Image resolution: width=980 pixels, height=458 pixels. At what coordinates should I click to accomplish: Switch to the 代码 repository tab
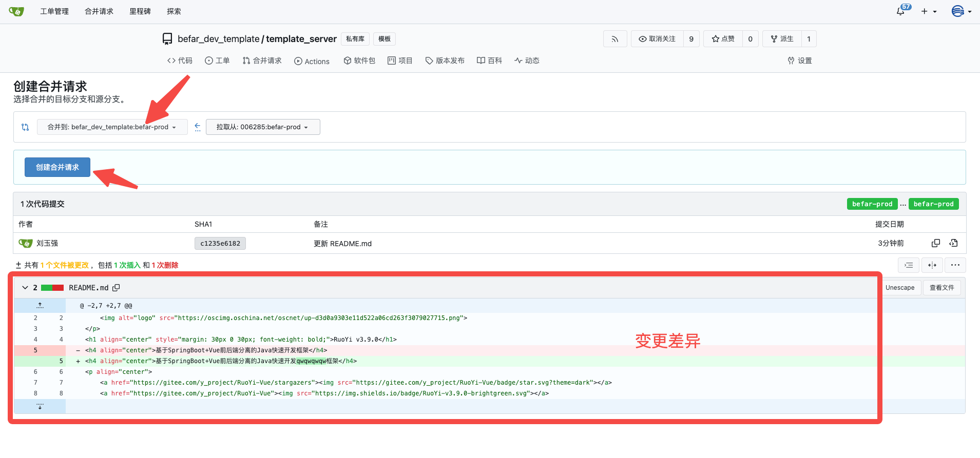pos(180,61)
